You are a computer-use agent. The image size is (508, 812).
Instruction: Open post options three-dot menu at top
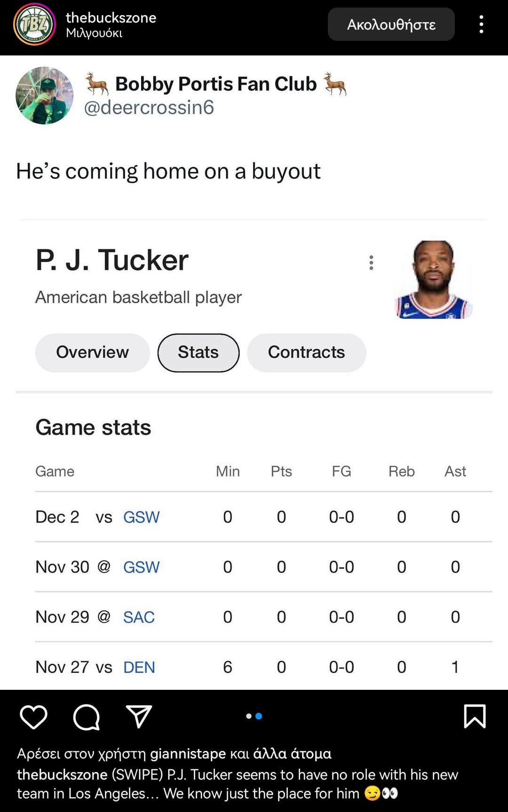click(481, 24)
